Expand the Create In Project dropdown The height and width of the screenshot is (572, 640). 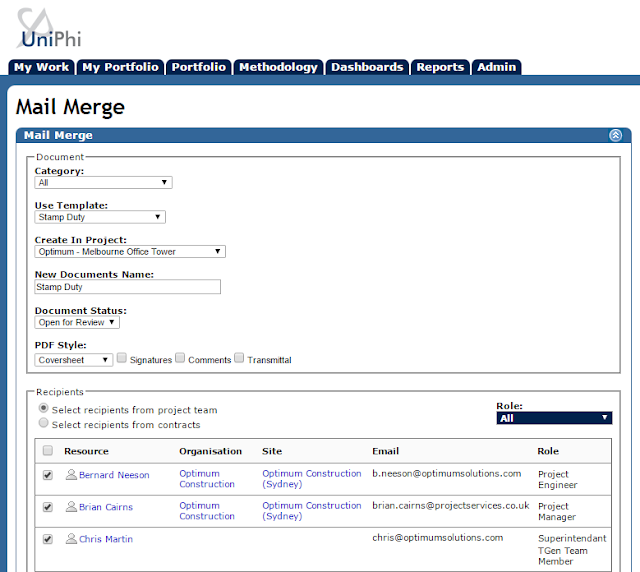coord(130,252)
